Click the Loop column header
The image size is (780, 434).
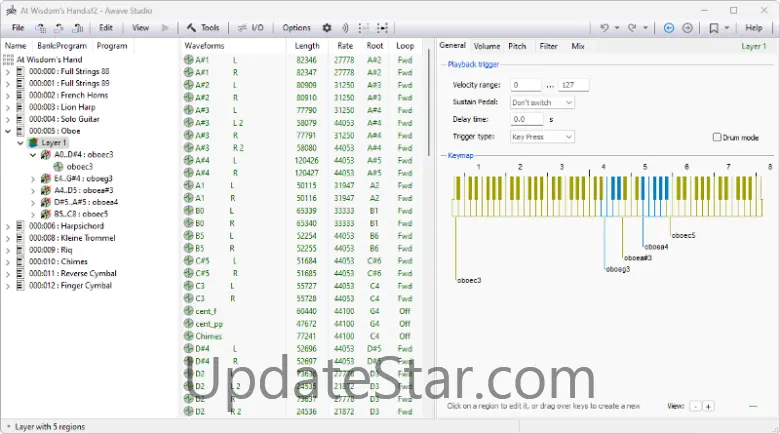click(405, 46)
